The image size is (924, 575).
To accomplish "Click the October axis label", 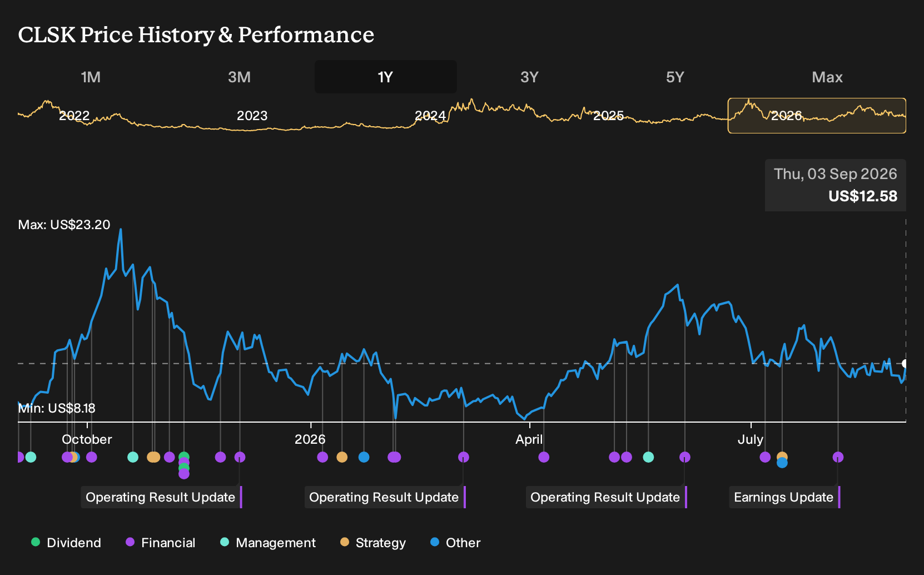I will [x=87, y=439].
